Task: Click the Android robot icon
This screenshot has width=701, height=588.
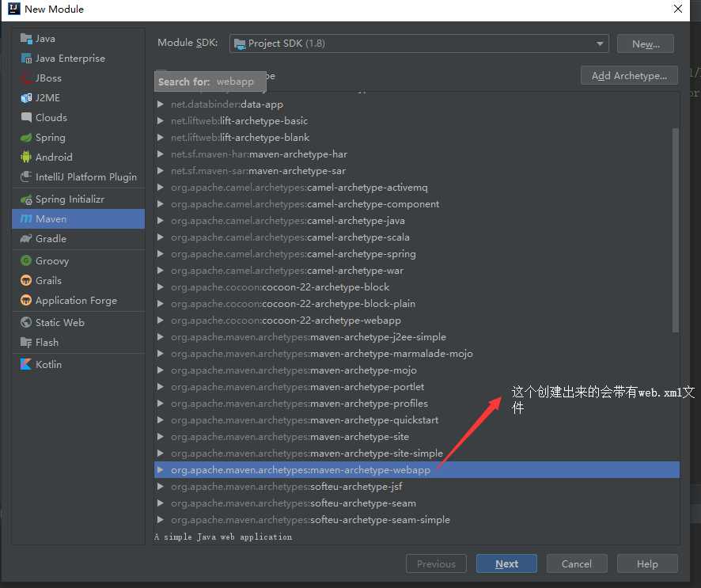Action: click(x=26, y=157)
